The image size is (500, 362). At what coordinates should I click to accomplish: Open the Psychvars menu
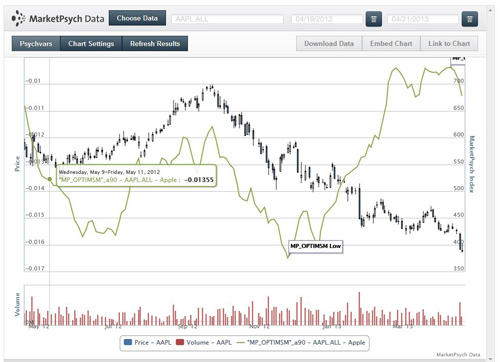(36, 44)
